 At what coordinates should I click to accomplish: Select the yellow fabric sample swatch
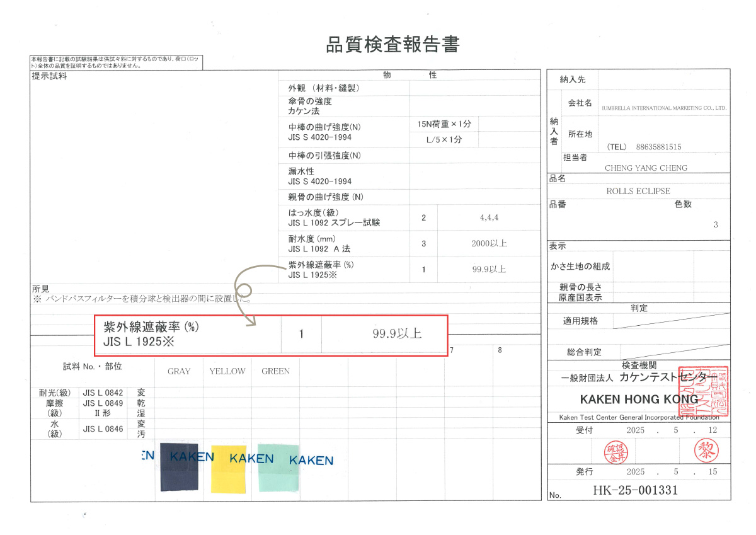228,469
